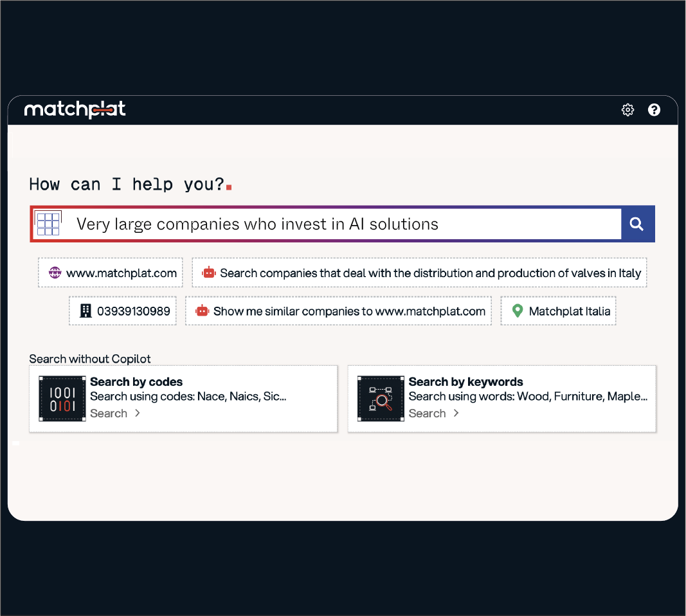Click the grid icon in search bar
This screenshot has height=616, width=686.
click(x=48, y=224)
